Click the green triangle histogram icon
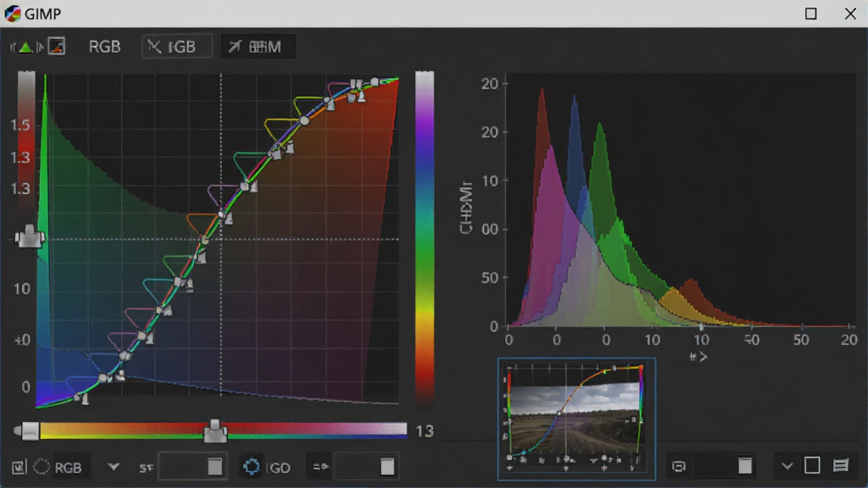This screenshot has width=868, height=488. tap(25, 47)
